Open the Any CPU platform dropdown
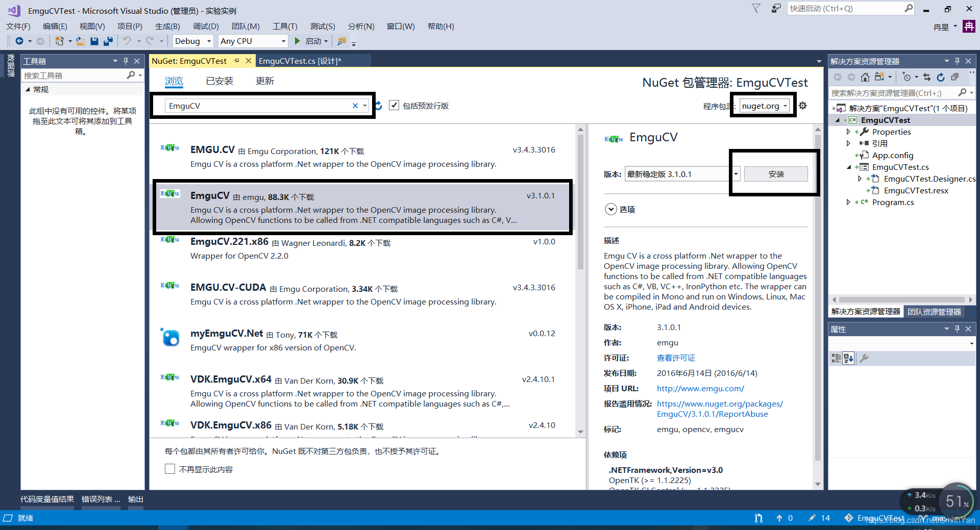 click(x=283, y=41)
